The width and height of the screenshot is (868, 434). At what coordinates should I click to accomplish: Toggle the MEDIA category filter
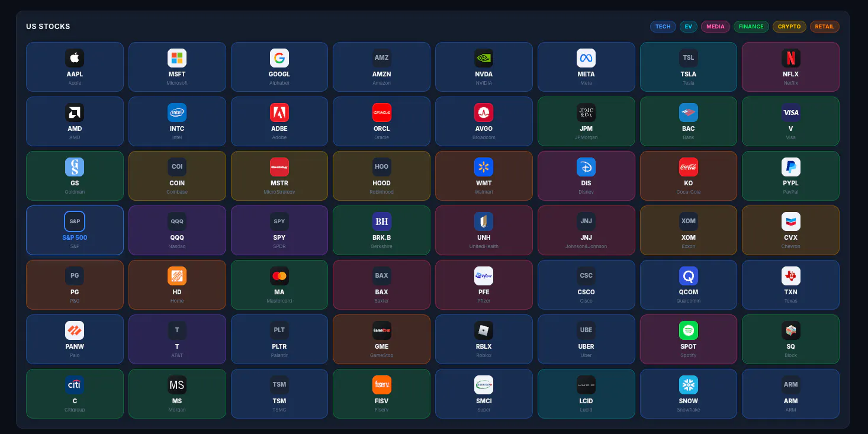tap(715, 27)
